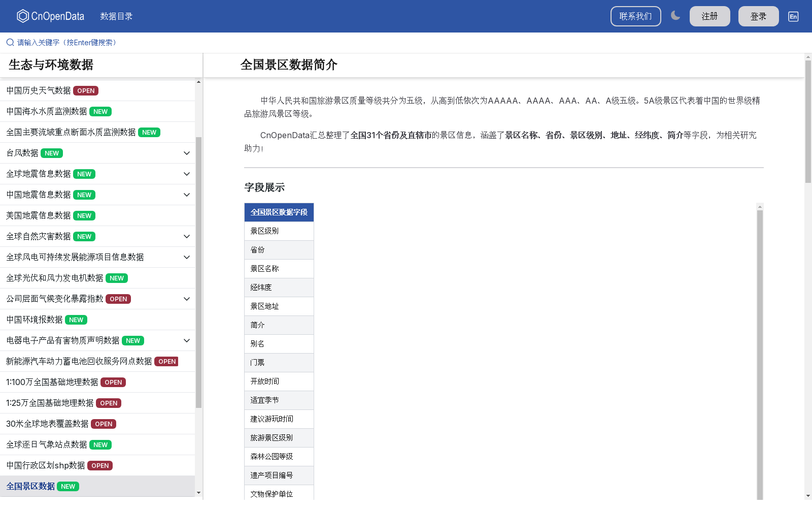812x508 pixels.
Task: Click 开放时间 table cell
Action: [279, 382]
